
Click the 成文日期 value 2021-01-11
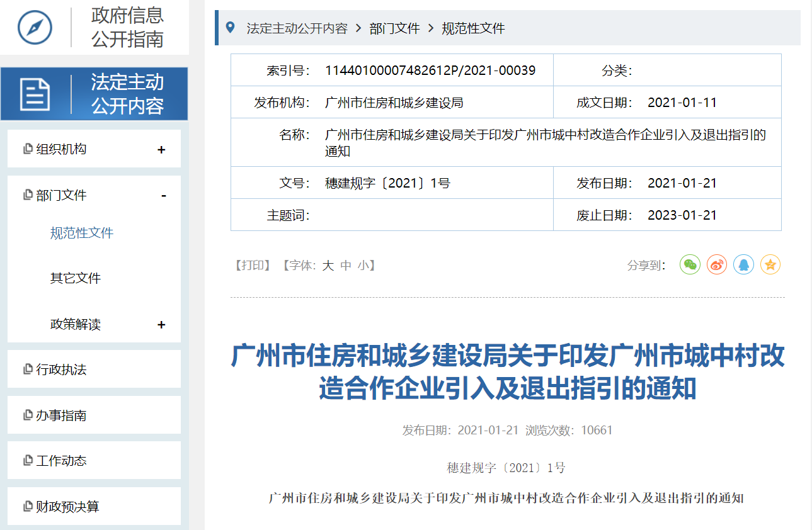point(682,103)
